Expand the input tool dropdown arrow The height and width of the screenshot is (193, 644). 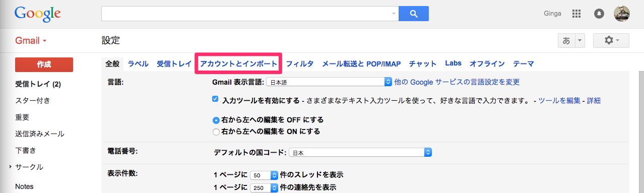[581, 41]
